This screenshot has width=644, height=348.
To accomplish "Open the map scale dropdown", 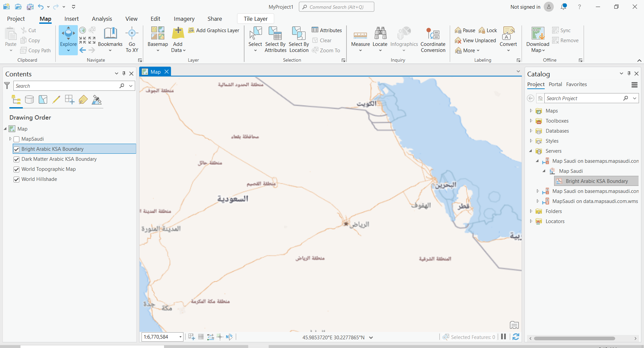I will click(x=180, y=337).
